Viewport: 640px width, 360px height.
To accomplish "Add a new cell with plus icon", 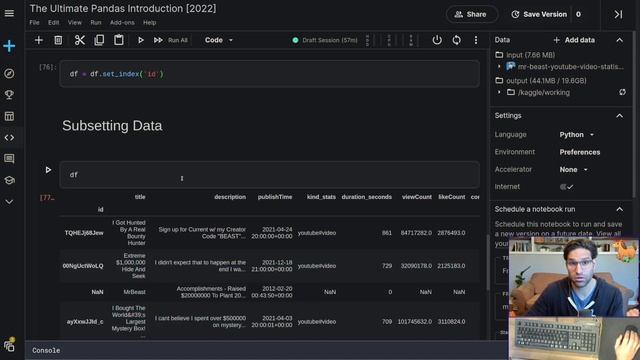I will (x=39, y=40).
